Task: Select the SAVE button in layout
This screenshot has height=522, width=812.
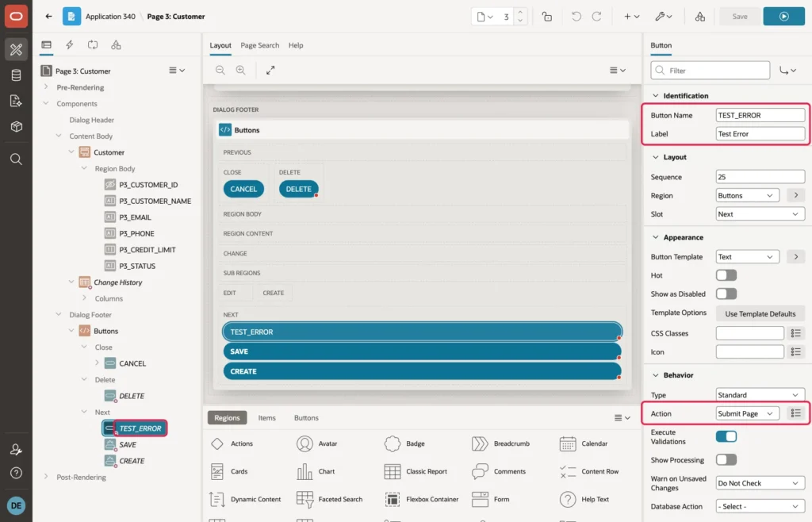Action: pyautogui.click(x=422, y=351)
